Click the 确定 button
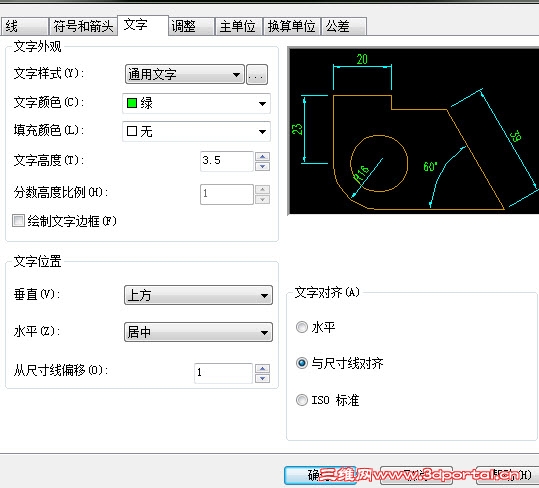539x488 pixels. pos(320,476)
